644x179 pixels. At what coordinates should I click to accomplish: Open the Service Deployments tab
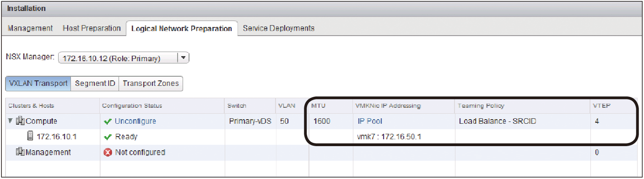pos(279,28)
